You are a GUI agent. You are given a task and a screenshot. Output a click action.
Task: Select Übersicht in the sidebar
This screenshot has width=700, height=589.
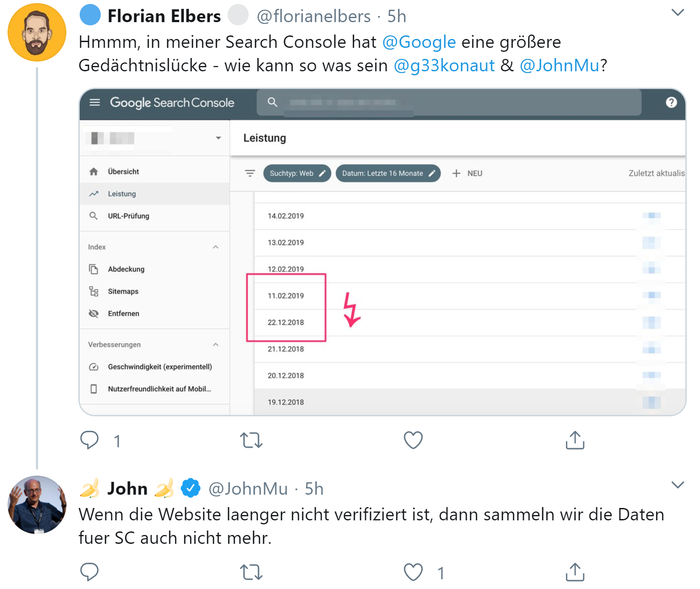[123, 171]
